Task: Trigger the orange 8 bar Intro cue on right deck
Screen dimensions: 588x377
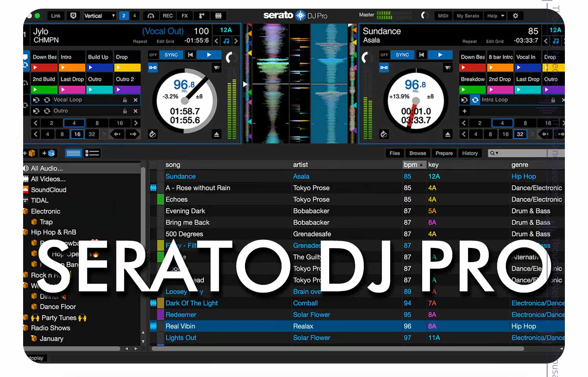Action: 501,67
